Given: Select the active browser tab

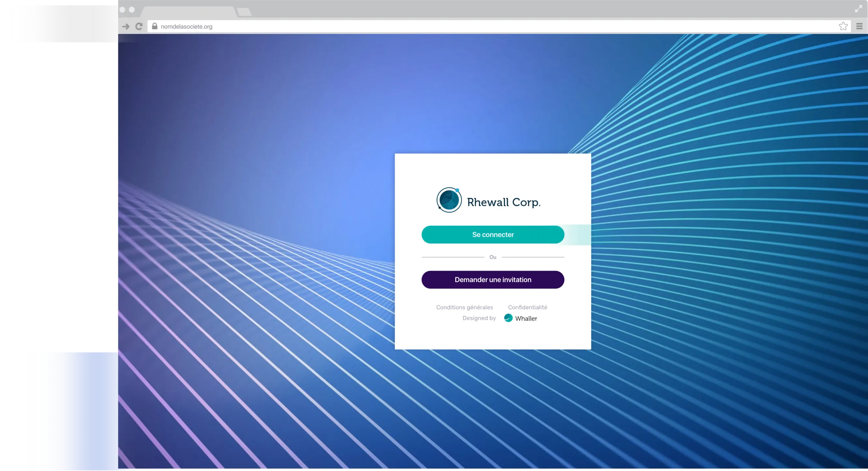Looking at the screenshot, I should pos(189,11).
